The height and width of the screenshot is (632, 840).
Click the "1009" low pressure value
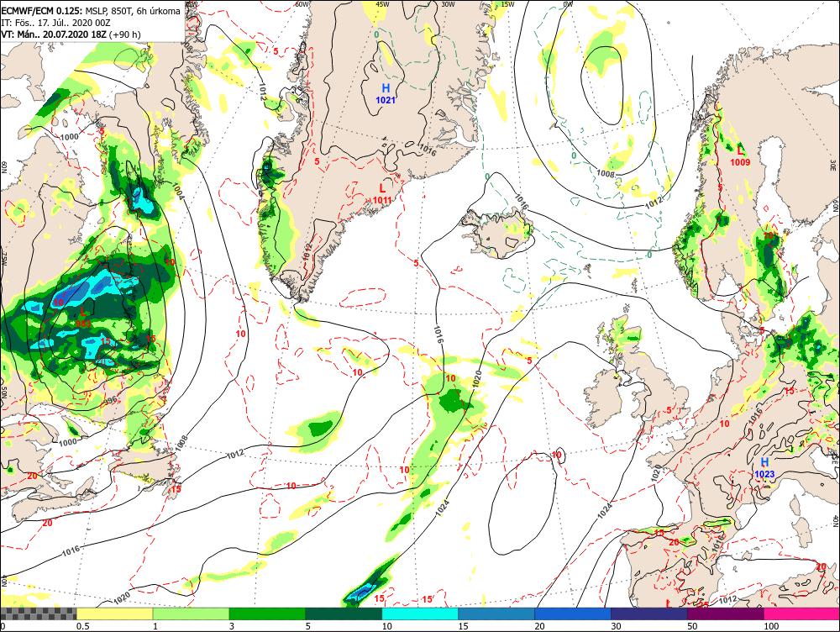tap(741, 162)
